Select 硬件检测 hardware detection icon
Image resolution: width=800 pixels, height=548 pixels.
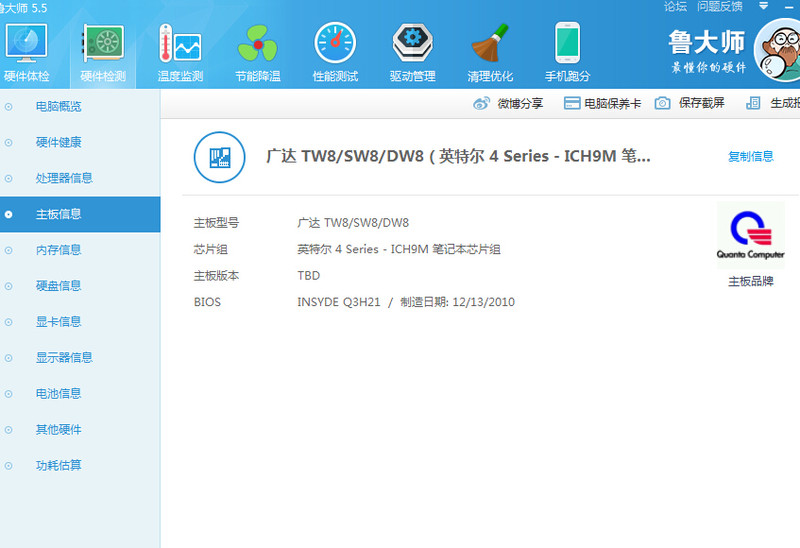103,43
